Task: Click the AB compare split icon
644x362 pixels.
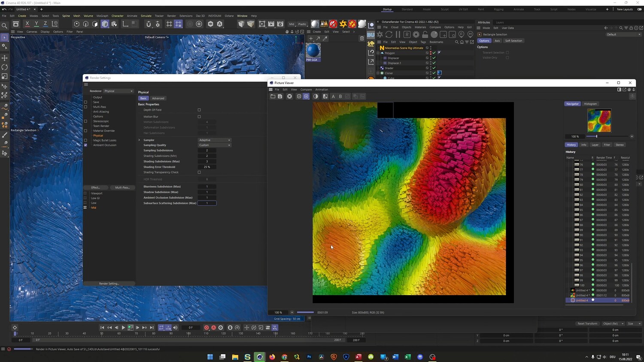Action: [325, 97]
